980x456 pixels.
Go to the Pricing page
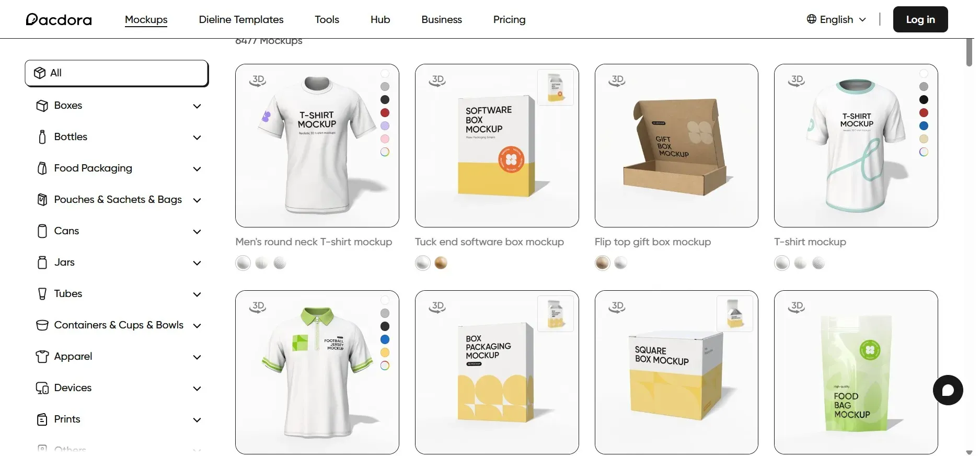(x=509, y=19)
